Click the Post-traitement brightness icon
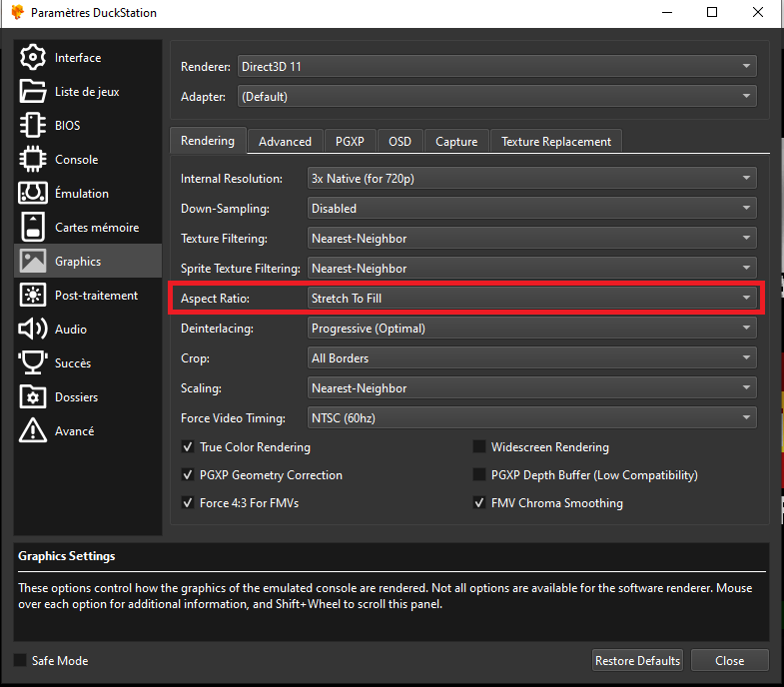Screen dimensions: 784x687 click(x=33, y=296)
